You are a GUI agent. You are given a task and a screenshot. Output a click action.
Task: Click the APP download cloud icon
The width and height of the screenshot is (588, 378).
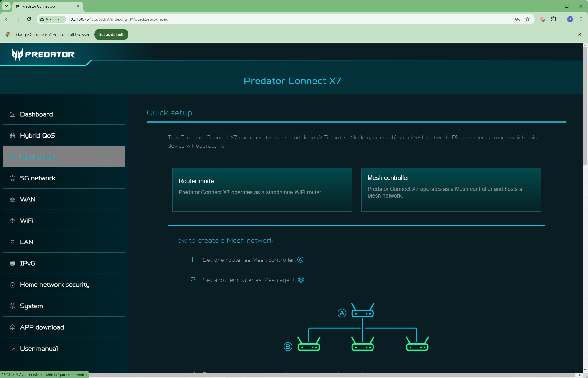(12, 327)
